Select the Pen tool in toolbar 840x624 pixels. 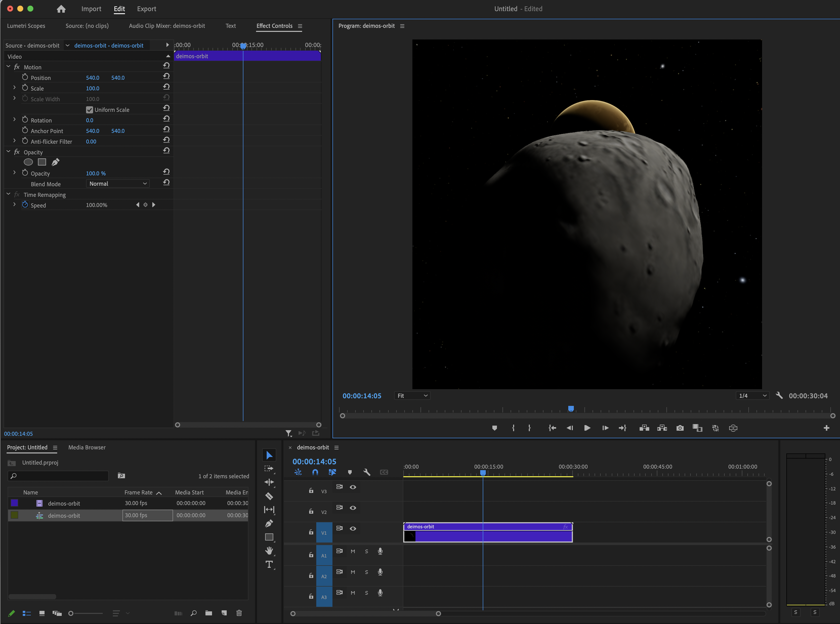[269, 524]
